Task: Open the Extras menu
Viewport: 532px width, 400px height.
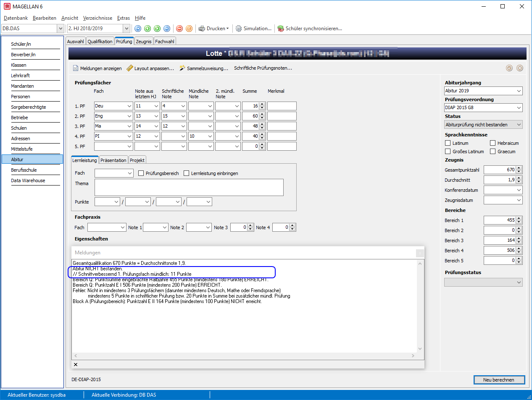Action: [124, 18]
